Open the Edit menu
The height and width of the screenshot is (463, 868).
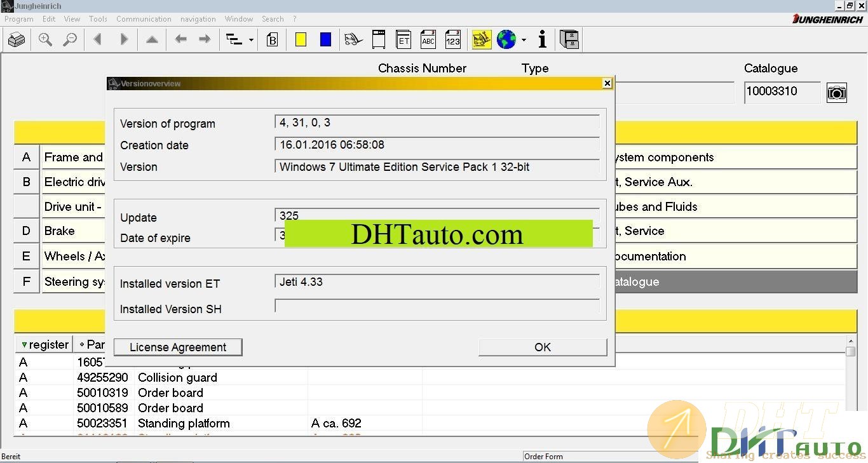click(x=49, y=19)
